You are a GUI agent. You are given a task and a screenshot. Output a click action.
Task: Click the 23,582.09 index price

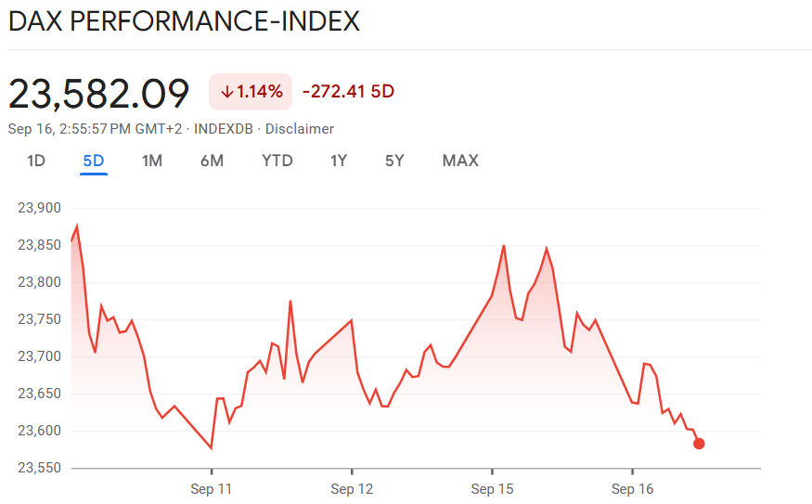(x=99, y=94)
